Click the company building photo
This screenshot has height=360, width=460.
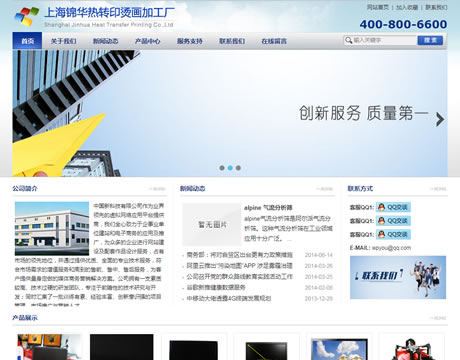52,229
